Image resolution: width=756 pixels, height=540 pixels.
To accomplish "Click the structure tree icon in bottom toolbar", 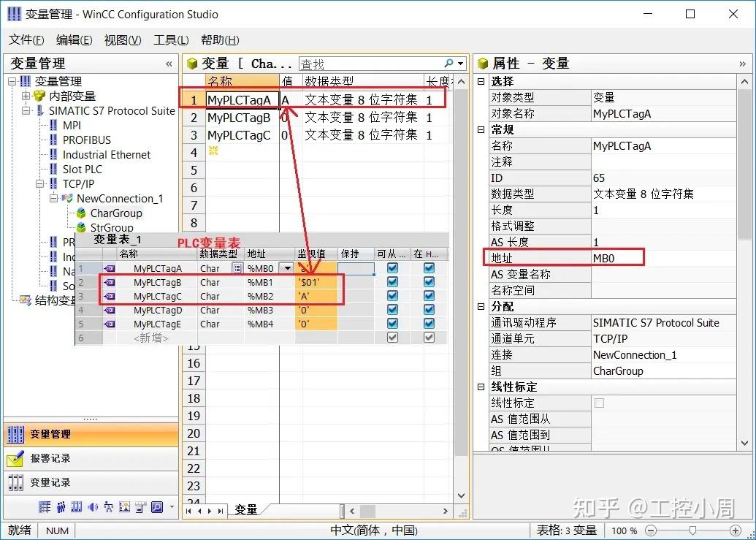I will [x=108, y=506].
